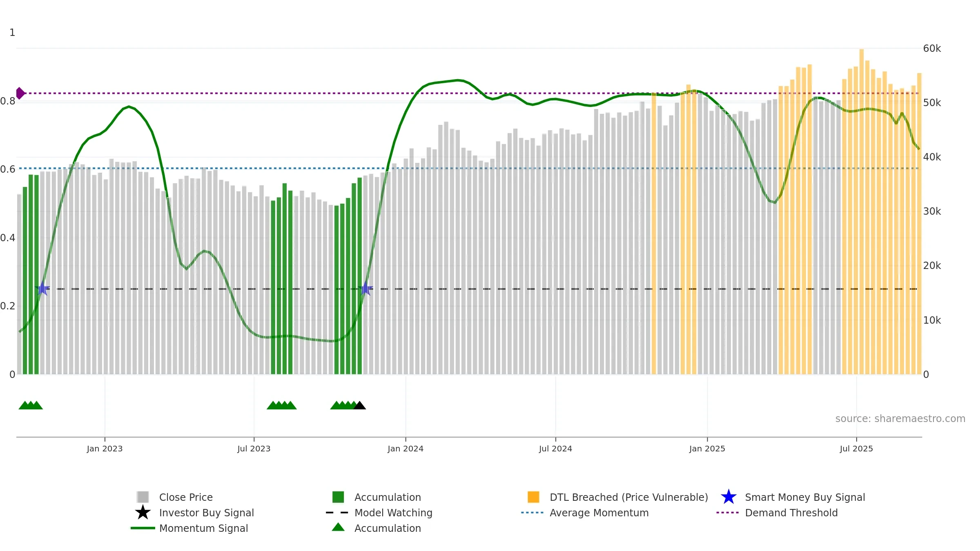Click the sharemaestro.com source text
980x551 pixels.
click(900, 419)
